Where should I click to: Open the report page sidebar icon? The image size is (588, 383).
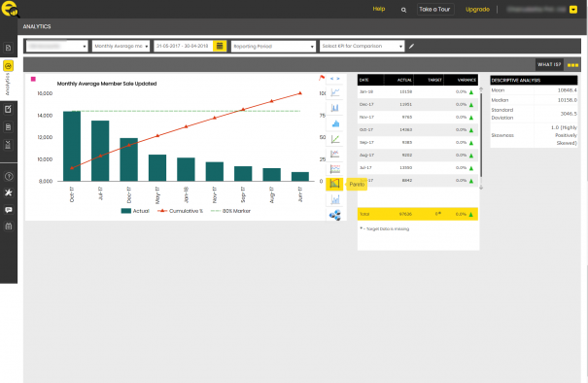8,127
